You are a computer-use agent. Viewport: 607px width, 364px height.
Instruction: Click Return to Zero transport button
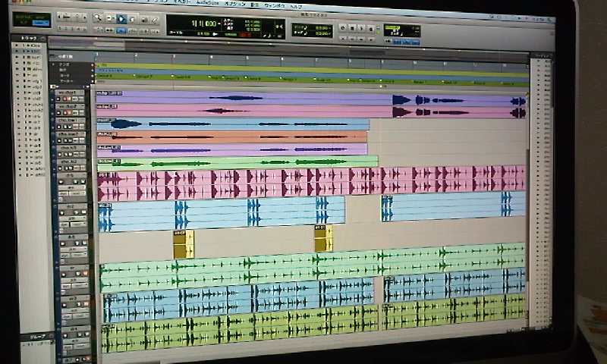(343, 39)
